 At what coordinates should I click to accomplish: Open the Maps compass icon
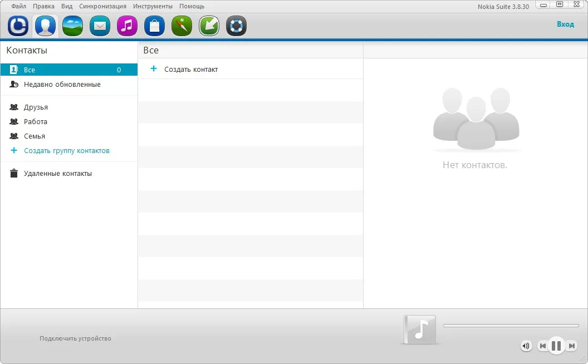pos(182,26)
